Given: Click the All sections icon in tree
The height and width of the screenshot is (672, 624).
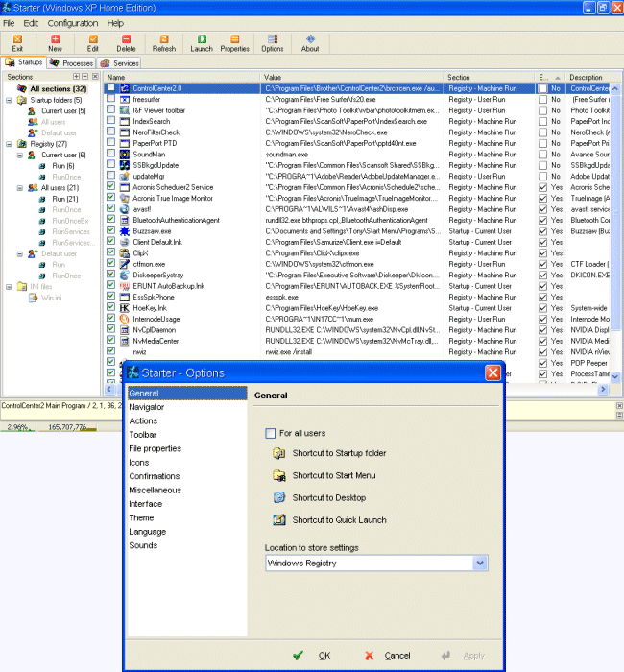Looking at the screenshot, I should tap(22, 88).
